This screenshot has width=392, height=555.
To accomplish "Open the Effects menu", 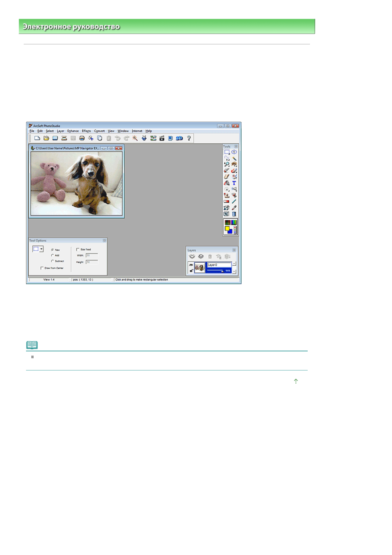I will (x=86, y=131).
